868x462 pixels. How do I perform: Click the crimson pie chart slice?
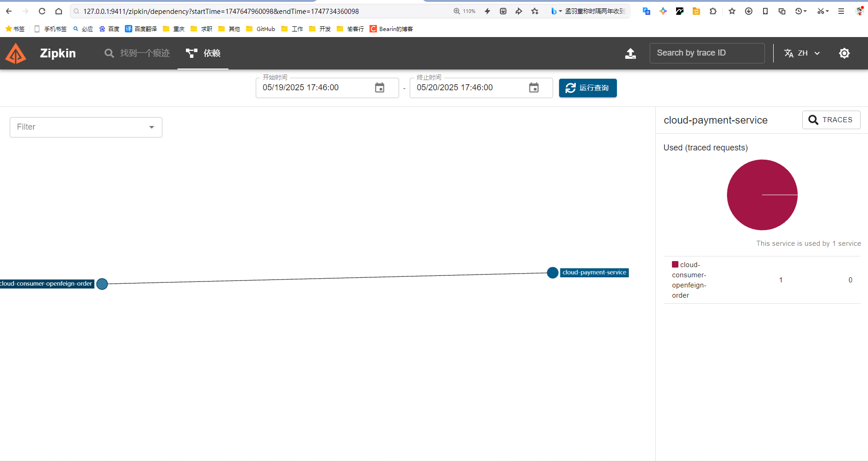pos(762,195)
